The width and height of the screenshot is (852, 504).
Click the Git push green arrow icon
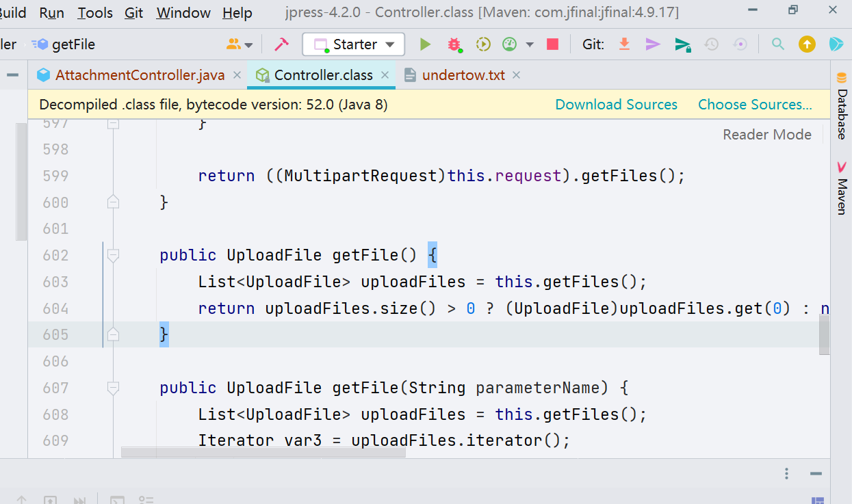[x=682, y=44]
